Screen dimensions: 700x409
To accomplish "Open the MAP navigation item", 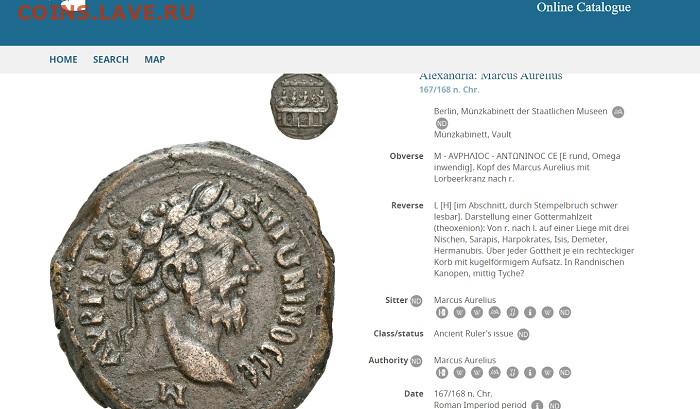I will pyautogui.click(x=154, y=59).
